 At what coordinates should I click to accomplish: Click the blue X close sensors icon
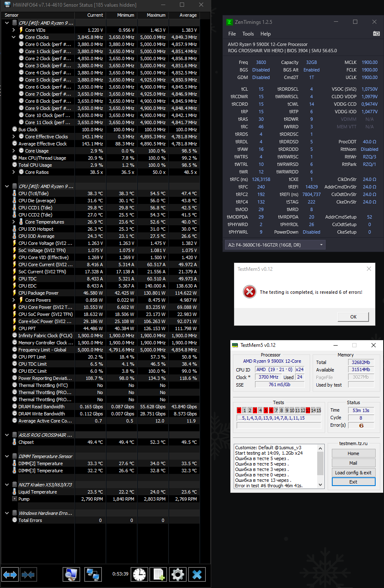tap(197, 575)
